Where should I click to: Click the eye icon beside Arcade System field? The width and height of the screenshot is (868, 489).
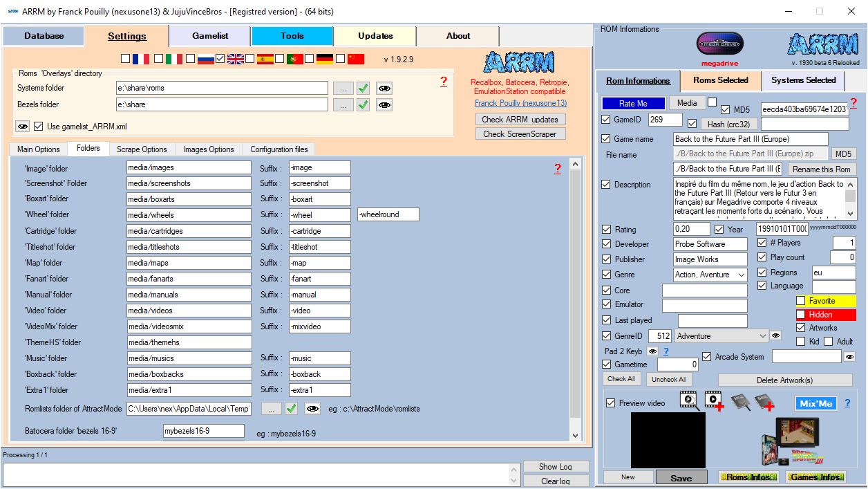tap(849, 357)
